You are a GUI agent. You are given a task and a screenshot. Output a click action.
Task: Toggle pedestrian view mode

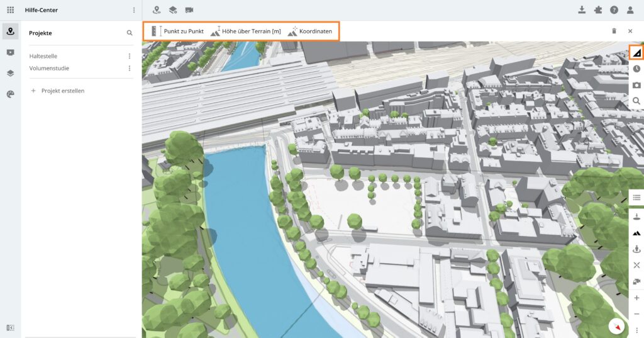(636, 249)
